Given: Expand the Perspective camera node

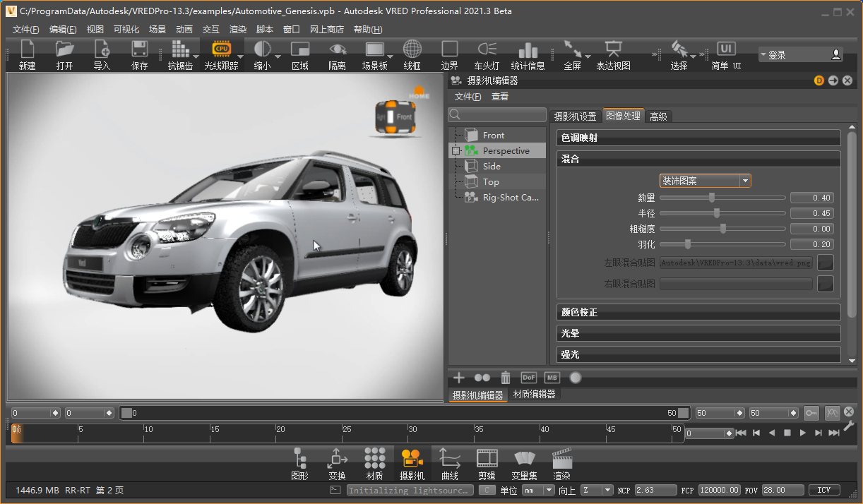Looking at the screenshot, I should 456,151.
